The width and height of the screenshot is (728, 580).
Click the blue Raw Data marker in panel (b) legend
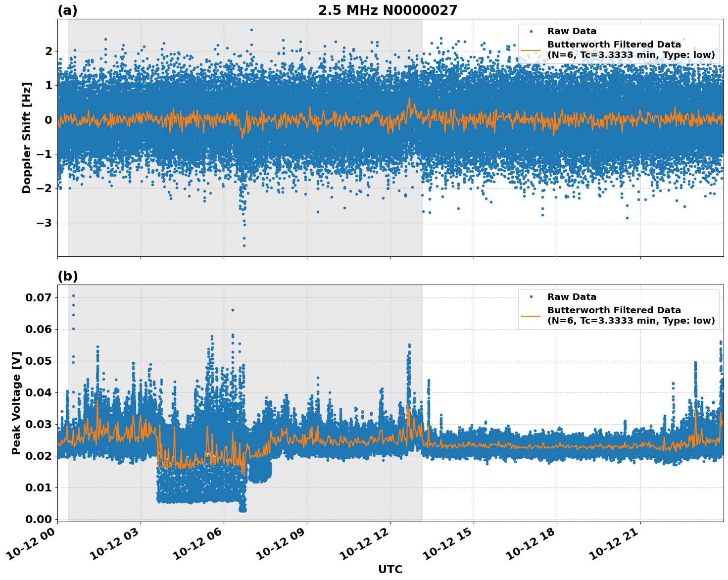pos(531,297)
